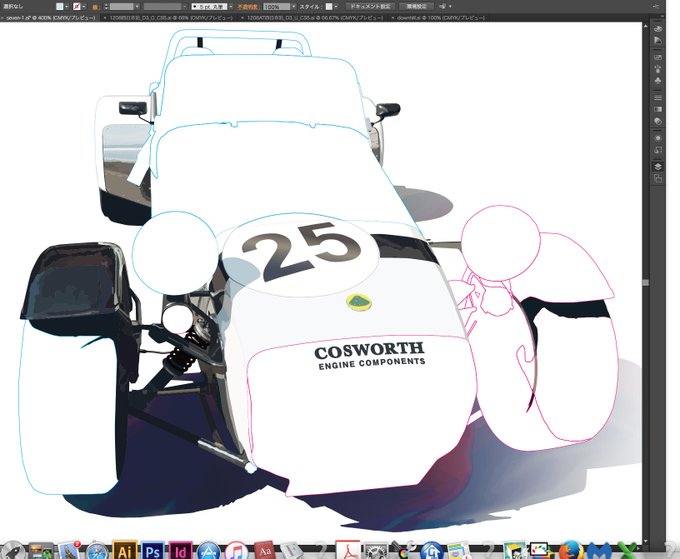Adjust the stroke weight stepper arrows
The height and width of the screenshot is (559, 680).
[x=106, y=7]
